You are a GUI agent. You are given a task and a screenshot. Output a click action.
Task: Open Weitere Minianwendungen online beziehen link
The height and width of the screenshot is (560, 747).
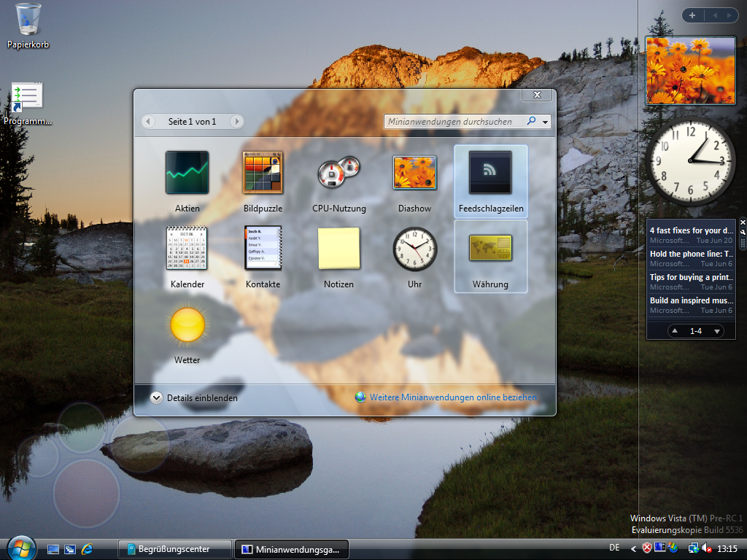tap(452, 397)
